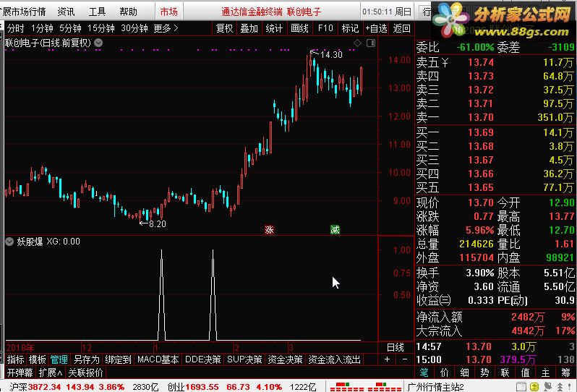577x392 pixels.
Task: Select the 值 value tab
Action: [x=525, y=372]
